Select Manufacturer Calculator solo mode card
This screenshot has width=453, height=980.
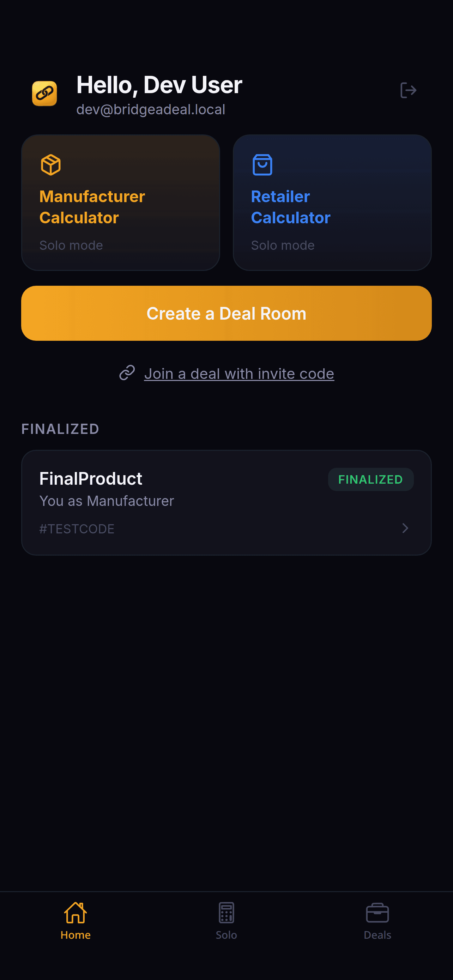121,202
